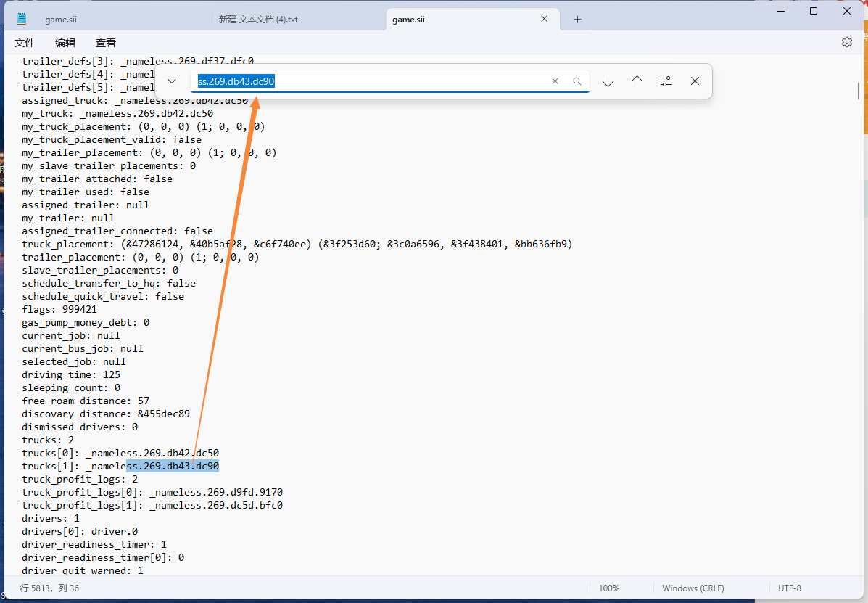Click the line 'truck_profit_logs: 2'
The width and height of the screenshot is (868, 603).
point(80,479)
